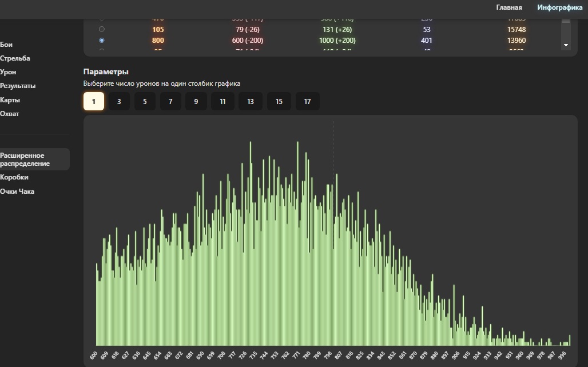588x367 pixels.
Task: Choose 3 damages per chart bar
Action: click(119, 102)
